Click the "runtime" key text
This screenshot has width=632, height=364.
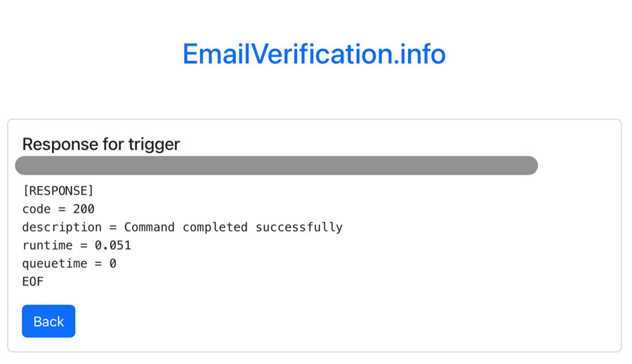pos(47,245)
